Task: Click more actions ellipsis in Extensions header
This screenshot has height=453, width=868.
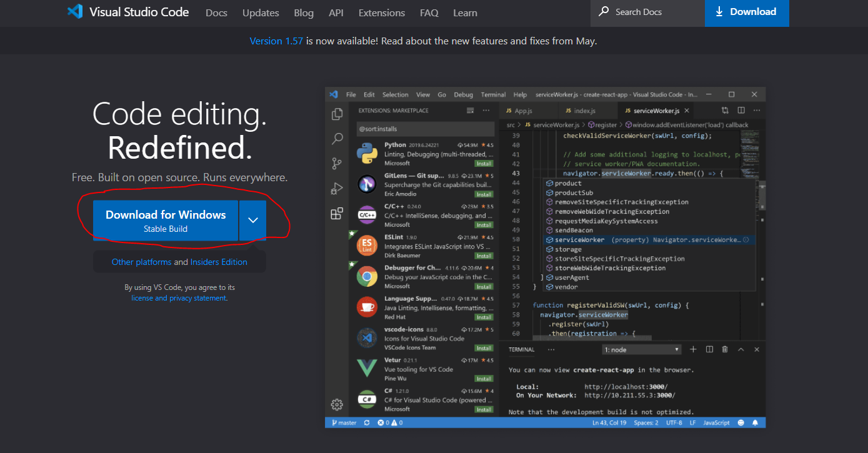Action: tap(486, 111)
